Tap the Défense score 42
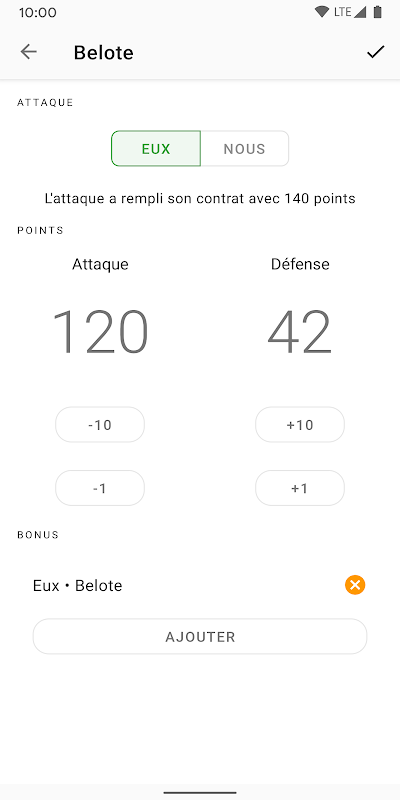The height and width of the screenshot is (800, 400). [x=300, y=333]
